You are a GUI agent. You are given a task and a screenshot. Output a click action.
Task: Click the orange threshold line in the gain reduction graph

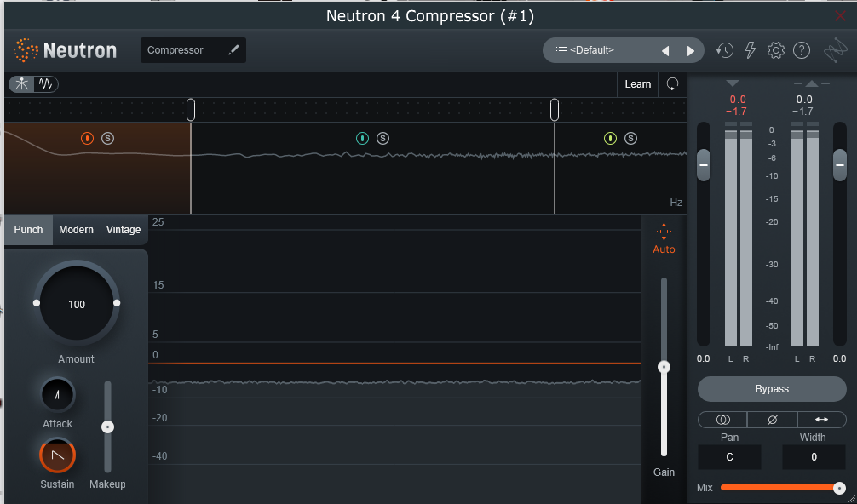point(394,364)
